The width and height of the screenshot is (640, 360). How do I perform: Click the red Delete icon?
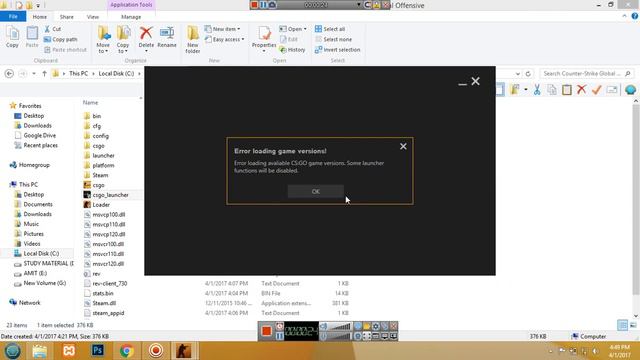click(146, 33)
